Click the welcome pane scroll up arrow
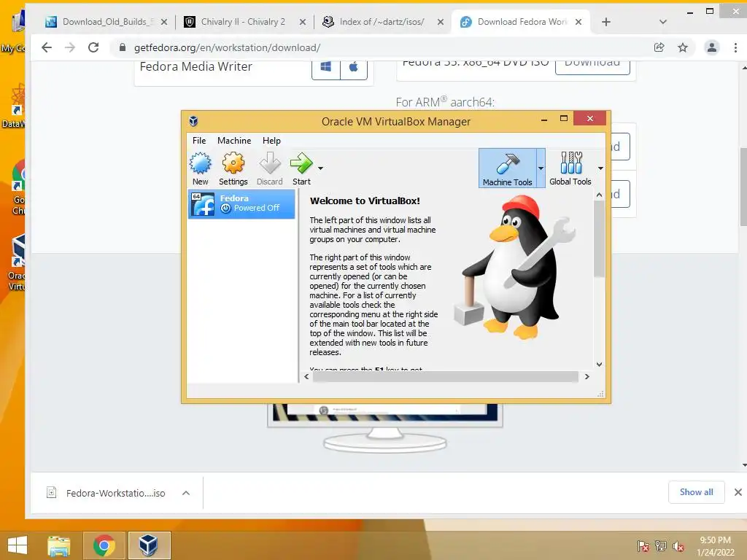This screenshot has width=747, height=560. click(x=600, y=195)
